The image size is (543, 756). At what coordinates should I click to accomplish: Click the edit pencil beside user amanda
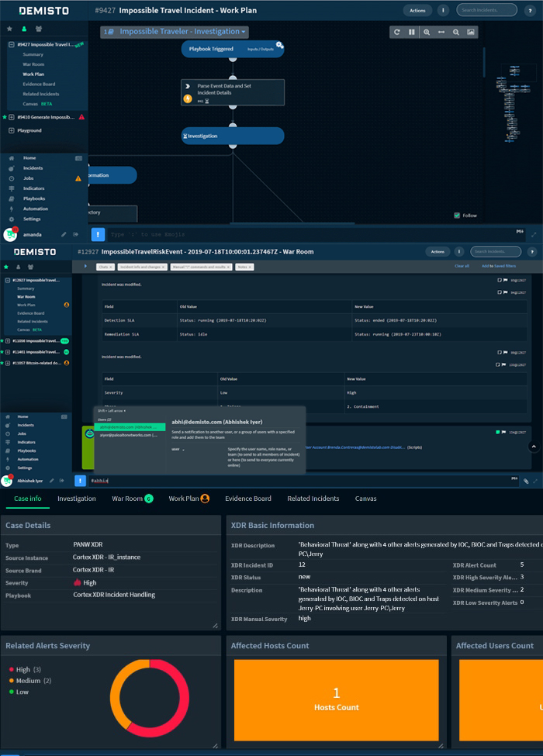pyautogui.click(x=63, y=234)
